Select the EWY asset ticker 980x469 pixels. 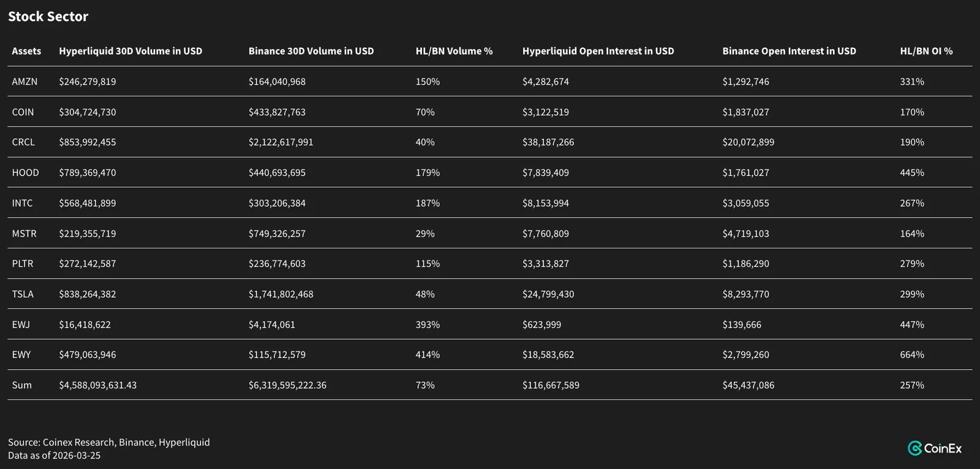pyautogui.click(x=21, y=355)
